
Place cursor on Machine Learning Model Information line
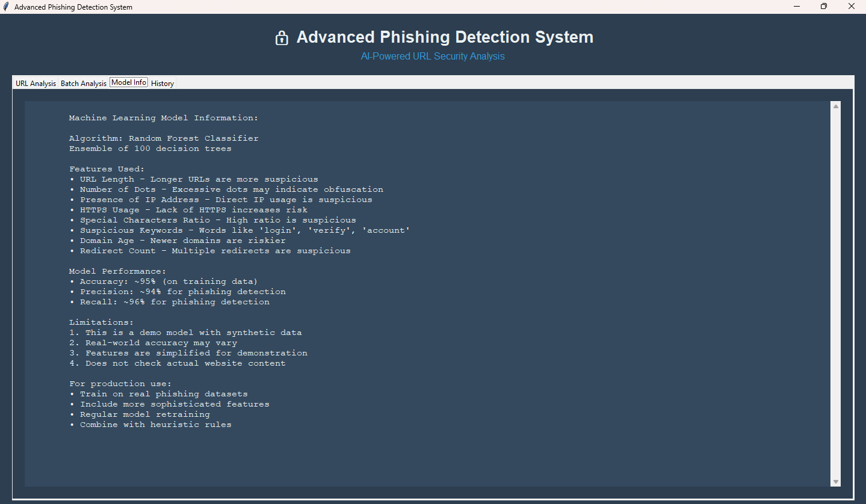[x=163, y=118]
